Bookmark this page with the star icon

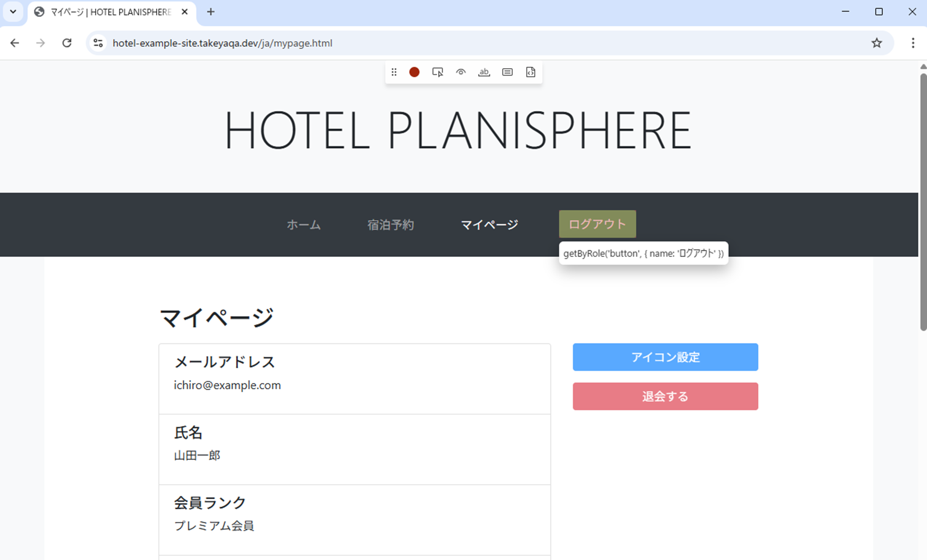point(877,43)
